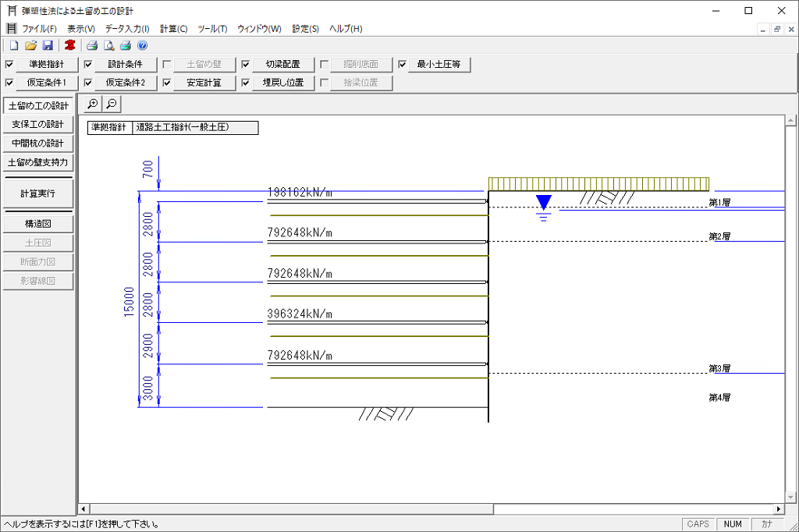This screenshot has width=799, height=532.
Task: Open the 表示(V) menu
Action: [81, 29]
